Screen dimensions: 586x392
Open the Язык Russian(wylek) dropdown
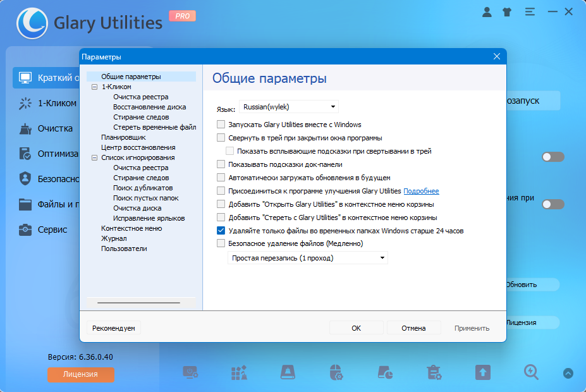tap(289, 107)
